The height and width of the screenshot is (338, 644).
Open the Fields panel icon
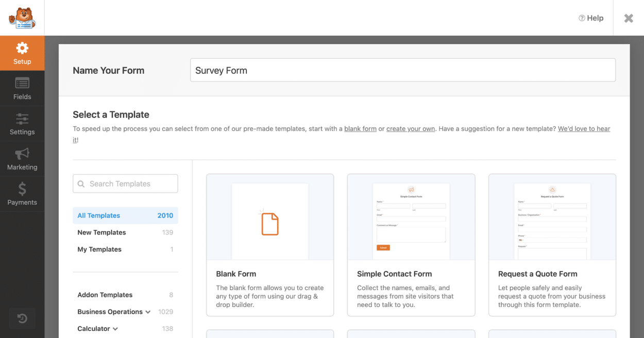coord(22,83)
